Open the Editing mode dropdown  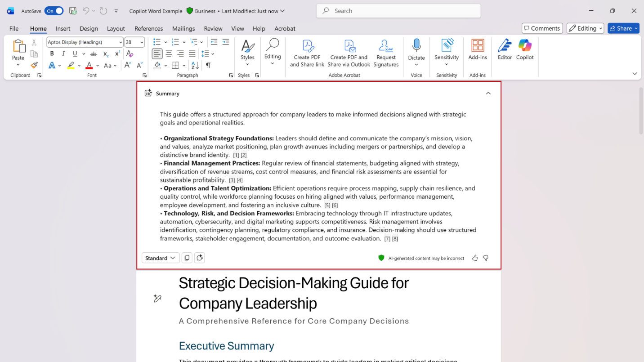pyautogui.click(x=585, y=28)
